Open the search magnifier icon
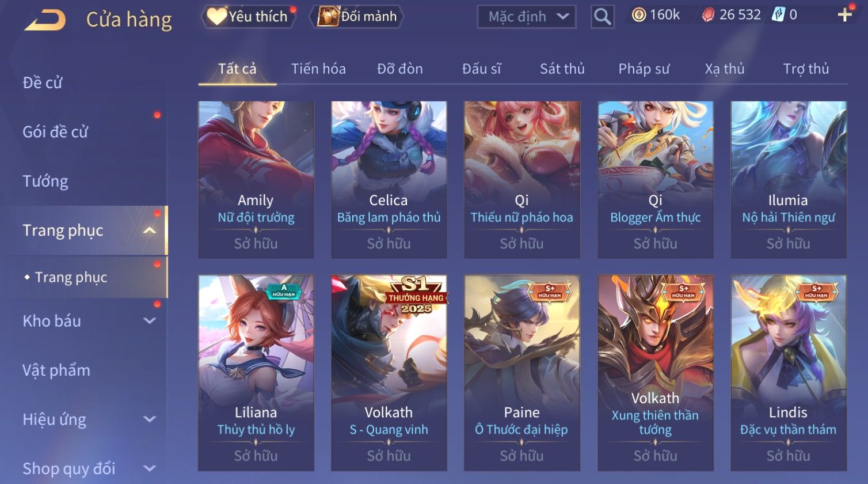Viewport: 868px width, 484px height. [x=603, y=17]
